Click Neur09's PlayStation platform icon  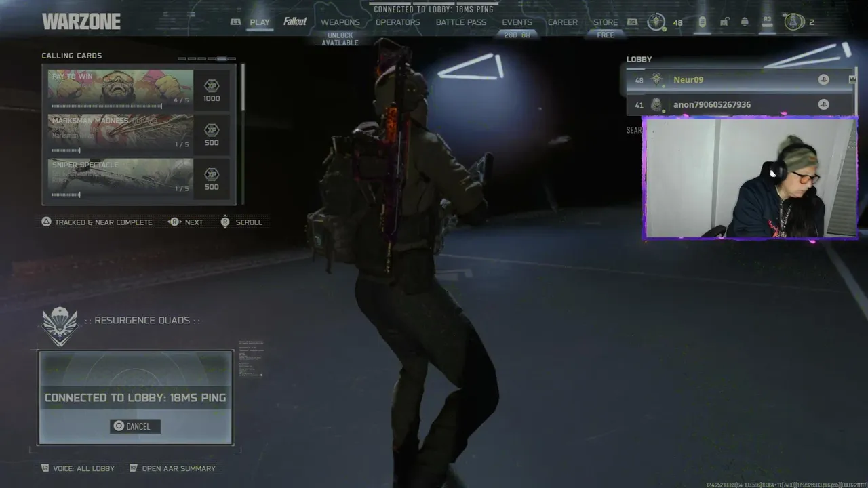pos(823,80)
